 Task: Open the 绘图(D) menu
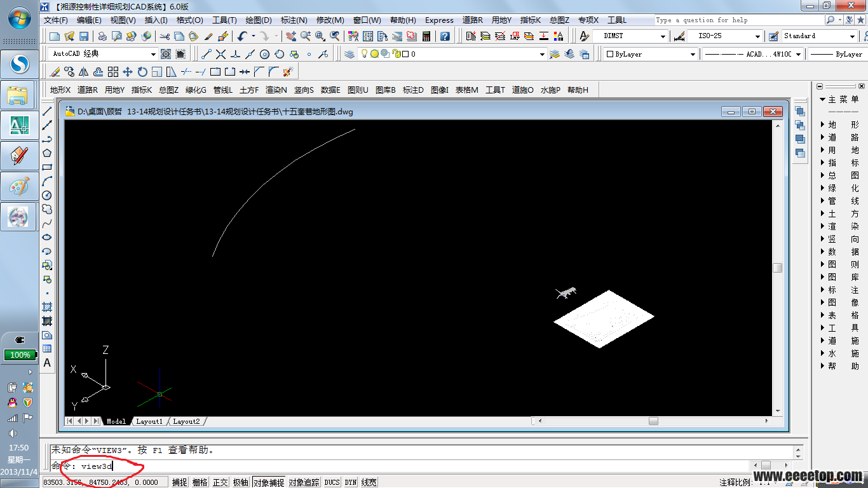pos(258,20)
